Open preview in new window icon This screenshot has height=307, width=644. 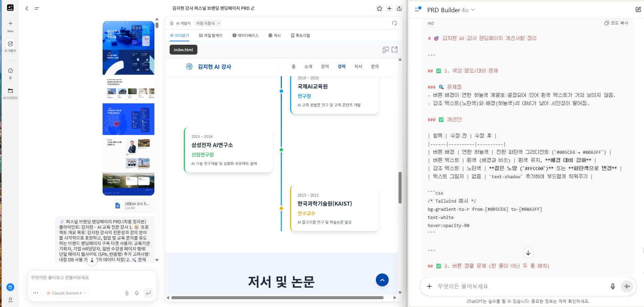395,49
